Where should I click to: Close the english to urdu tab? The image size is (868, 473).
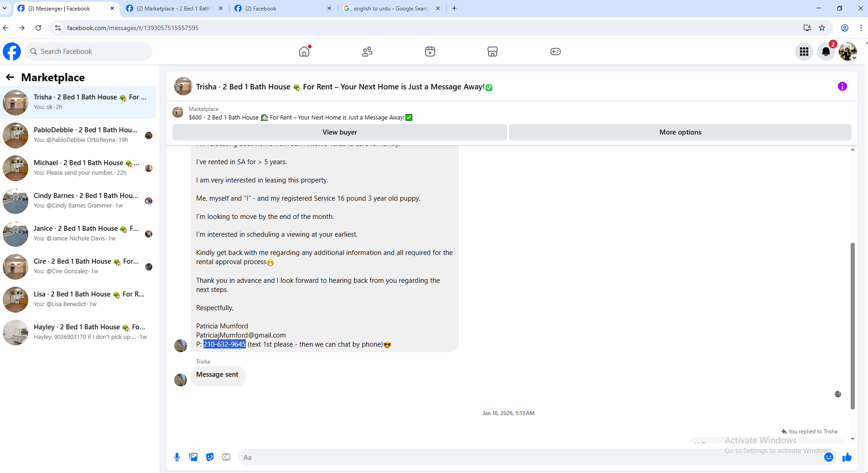pos(438,8)
